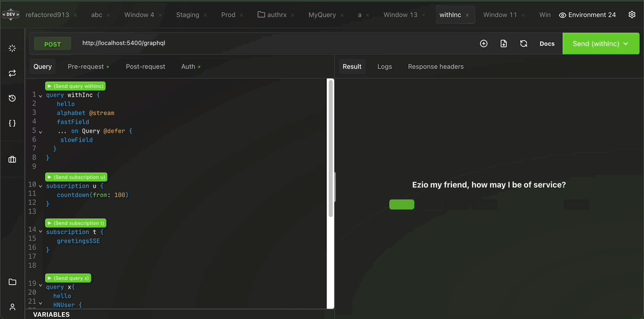Switch to the Response headers tab
Screen dimensions: 644x319
pyautogui.click(x=435, y=66)
